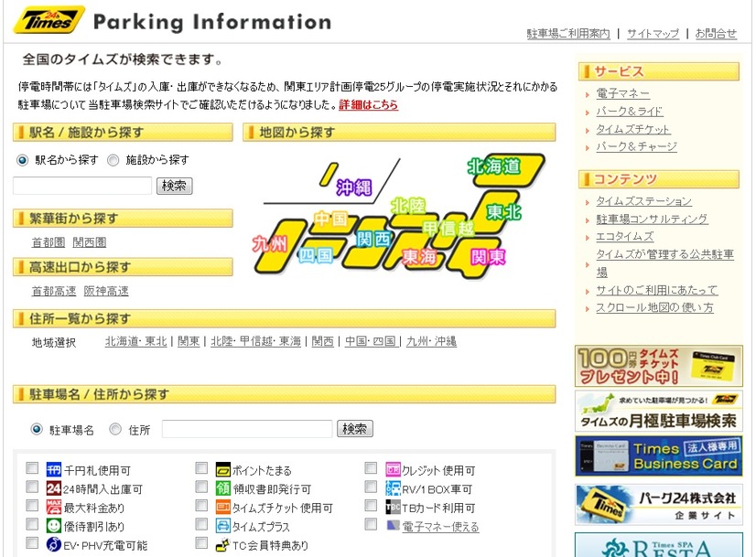Click the TC会員特典あり icon

pos(223,544)
